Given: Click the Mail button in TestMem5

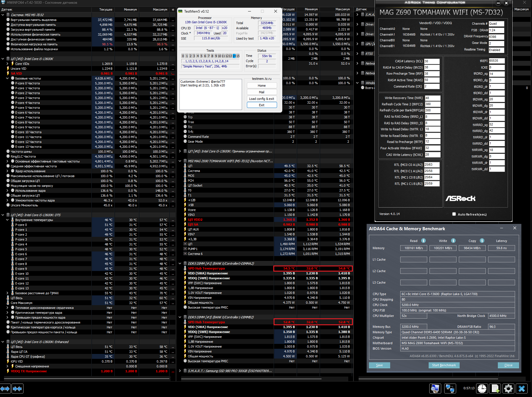Looking at the screenshot, I should (262, 92).
